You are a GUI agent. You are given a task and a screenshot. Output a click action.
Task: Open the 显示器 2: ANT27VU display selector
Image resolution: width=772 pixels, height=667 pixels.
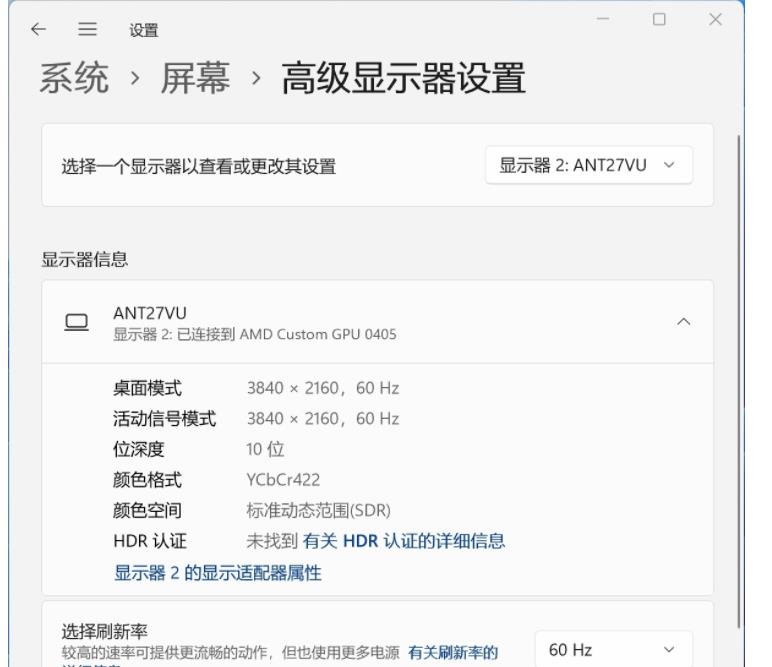[588, 165]
